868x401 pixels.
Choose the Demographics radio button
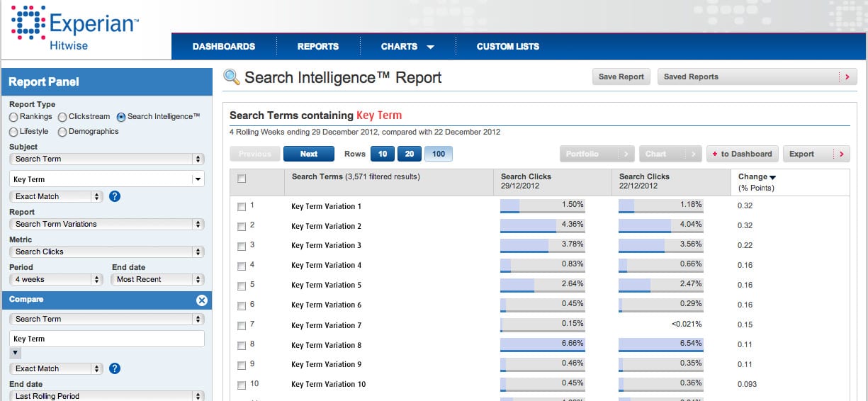(62, 132)
